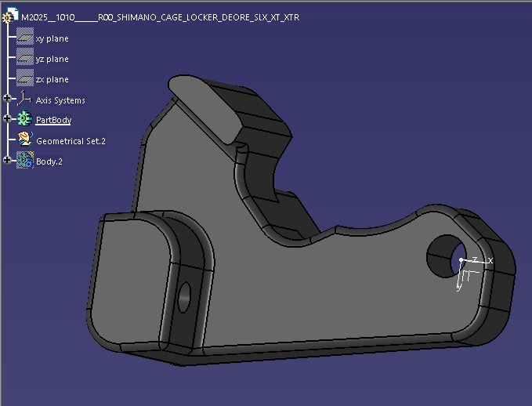Screen dimensions: 532x406
Task: Select the 'Geometrical Set.2' tree label
Action: click(71, 141)
